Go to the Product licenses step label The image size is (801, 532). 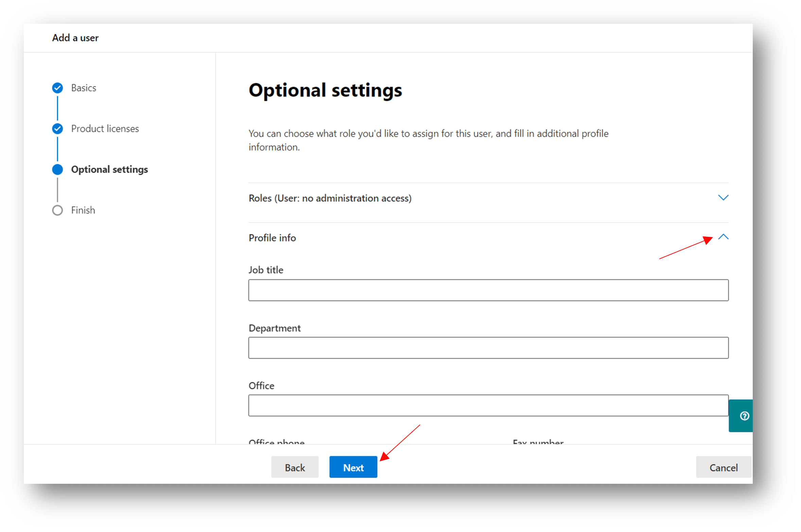tap(105, 128)
